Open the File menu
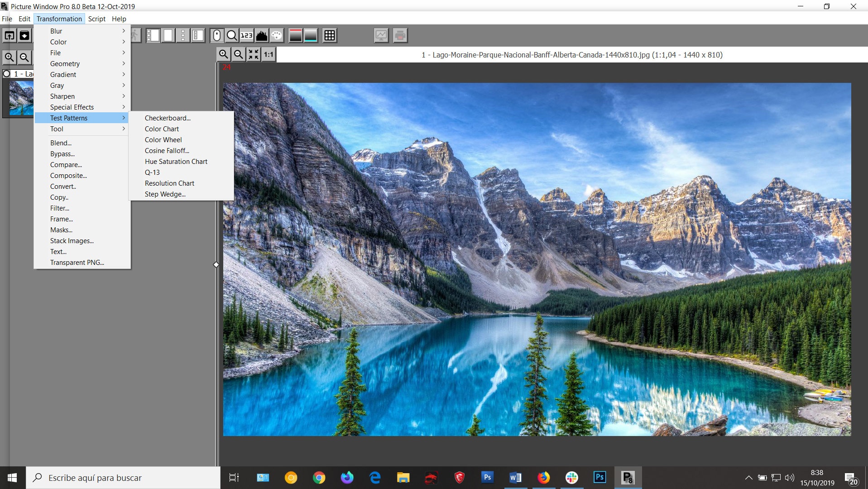Screen dimensions: 868x489 [x=7, y=19]
